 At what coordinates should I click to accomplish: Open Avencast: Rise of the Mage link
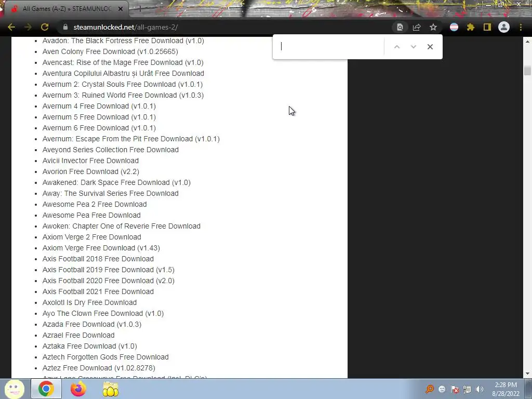pos(123,62)
